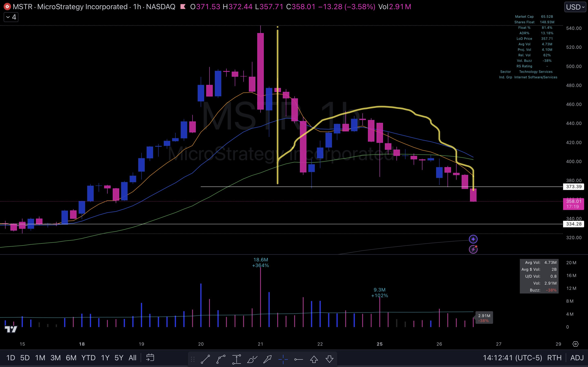The height and width of the screenshot is (367, 588).
Task: Switch chart range to YTD
Action: click(88, 358)
